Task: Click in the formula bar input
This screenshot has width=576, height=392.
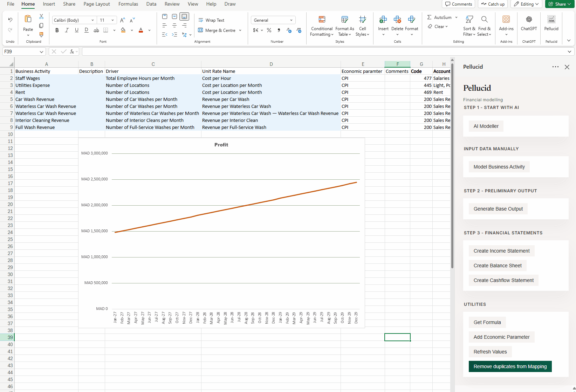Action: click(x=324, y=51)
